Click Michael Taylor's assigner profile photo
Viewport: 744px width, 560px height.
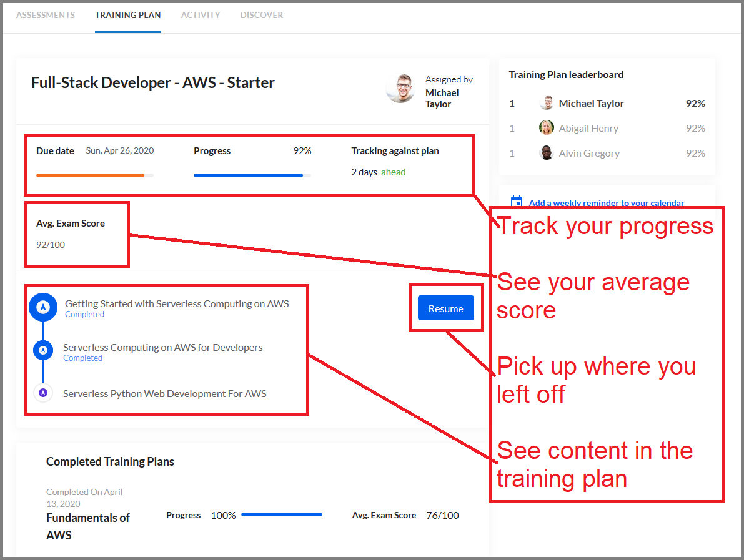[x=401, y=88]
